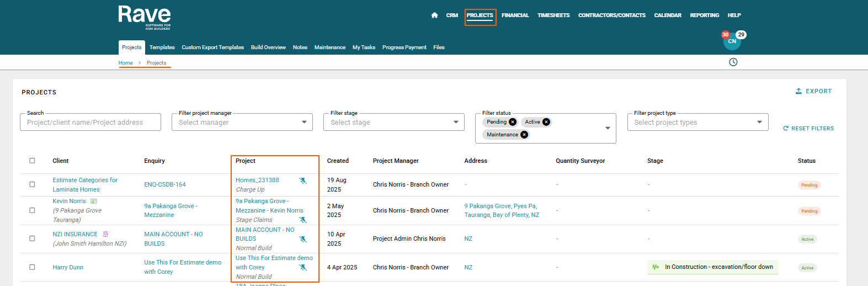
Task: Open PROJECTS menu in top navigation
Action: coord(480,15)
